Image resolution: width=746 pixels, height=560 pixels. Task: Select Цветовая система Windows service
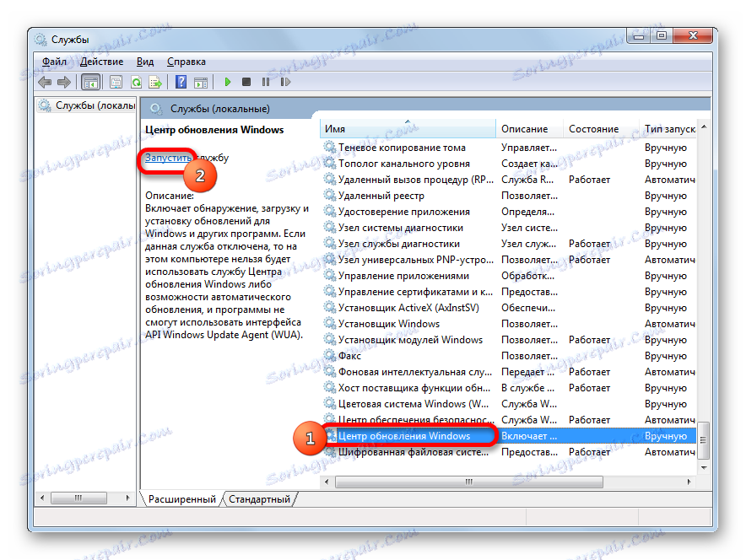[x=509, y=404]
